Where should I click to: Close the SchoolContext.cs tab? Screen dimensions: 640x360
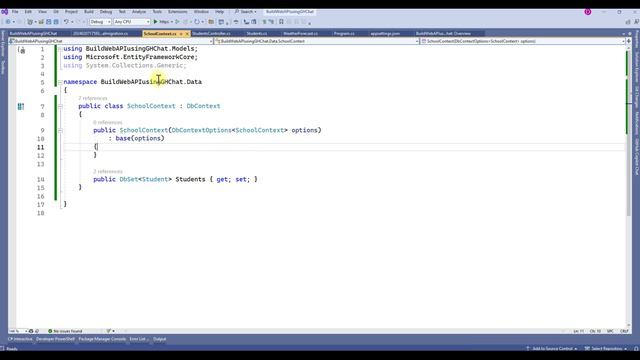click(187, 34)
